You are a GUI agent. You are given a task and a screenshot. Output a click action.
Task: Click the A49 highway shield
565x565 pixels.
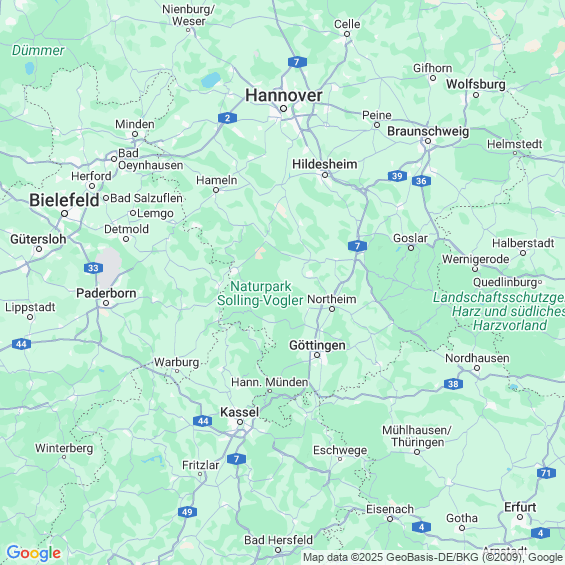187,512
